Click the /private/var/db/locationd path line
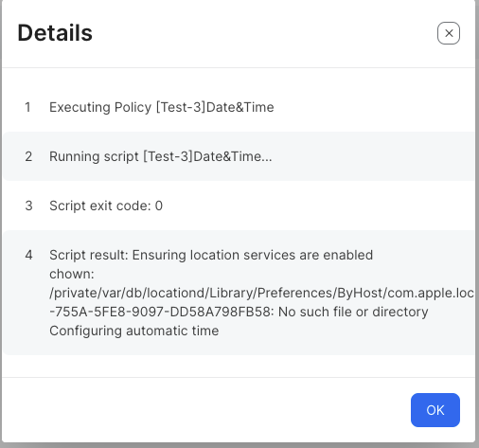 [262, 293]
